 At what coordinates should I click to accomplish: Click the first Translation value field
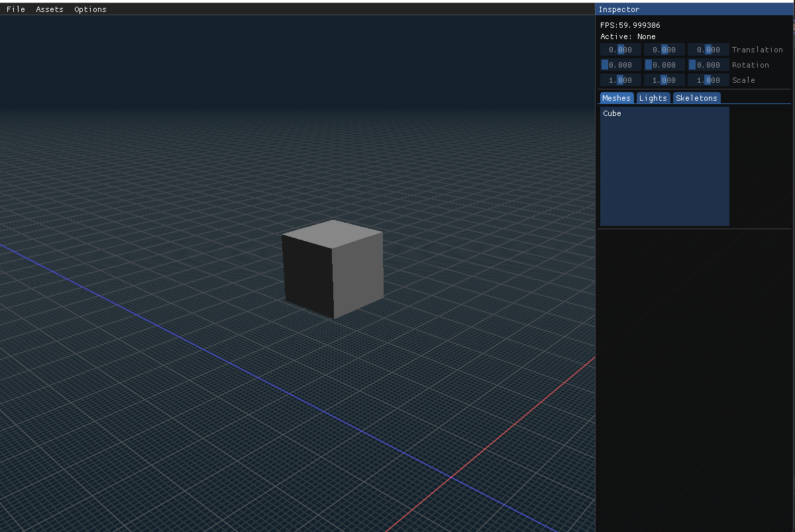coord(620,49)
